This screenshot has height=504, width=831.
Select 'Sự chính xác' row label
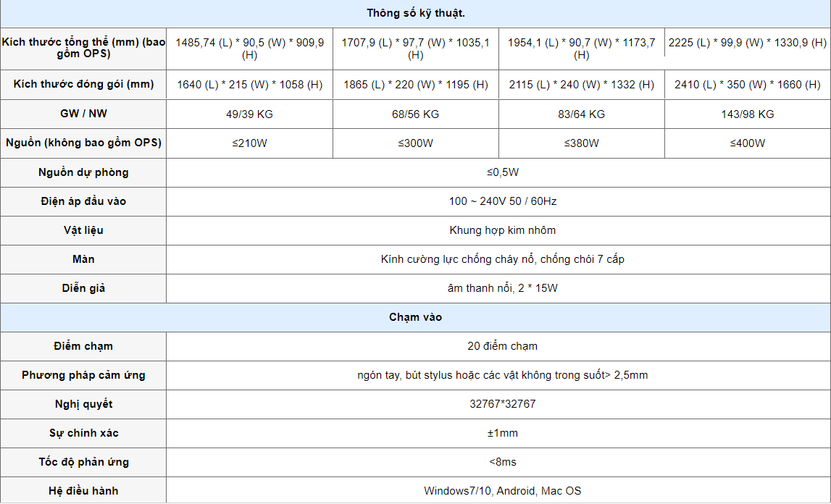coord(83,433)
